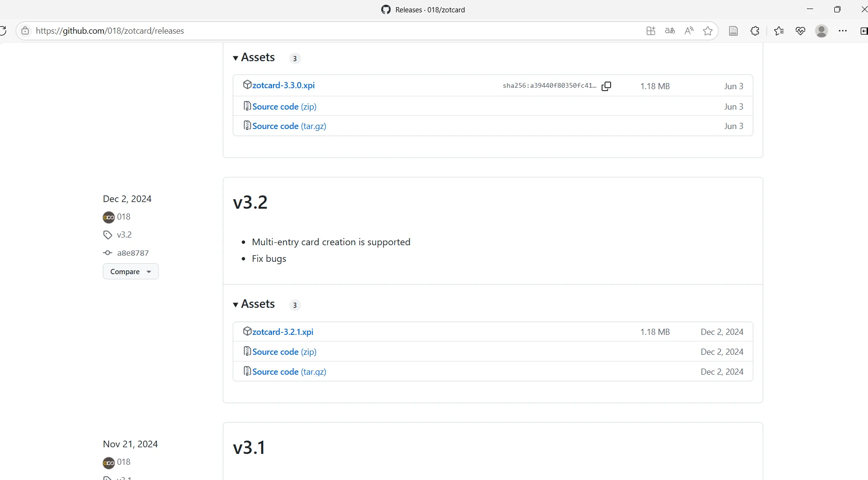
Task: Click the 018 avatar under Nov 21, 2024
Action: coord(109,462)
